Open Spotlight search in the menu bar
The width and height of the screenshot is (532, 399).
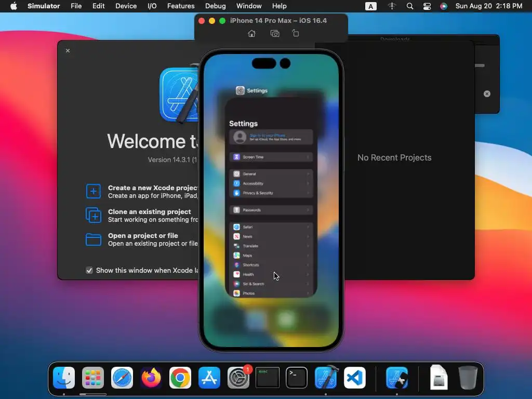(x=410, y=6)
